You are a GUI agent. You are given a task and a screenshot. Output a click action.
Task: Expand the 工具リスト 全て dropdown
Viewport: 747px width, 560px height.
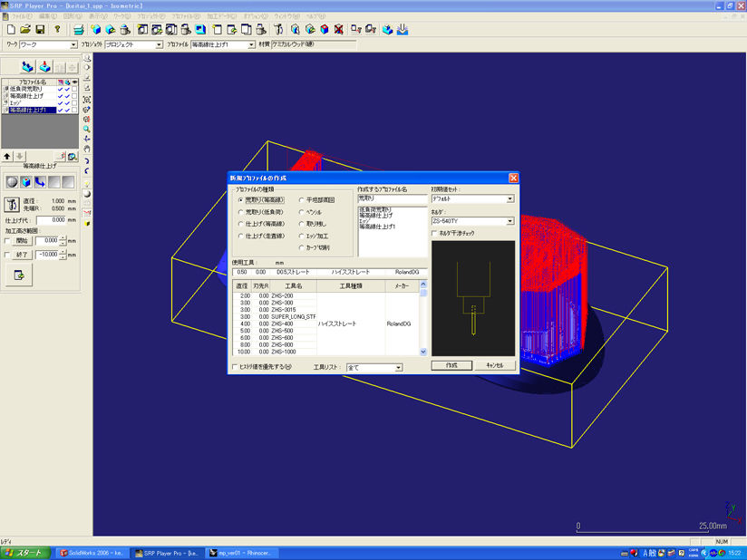click(x=398, y=368)
